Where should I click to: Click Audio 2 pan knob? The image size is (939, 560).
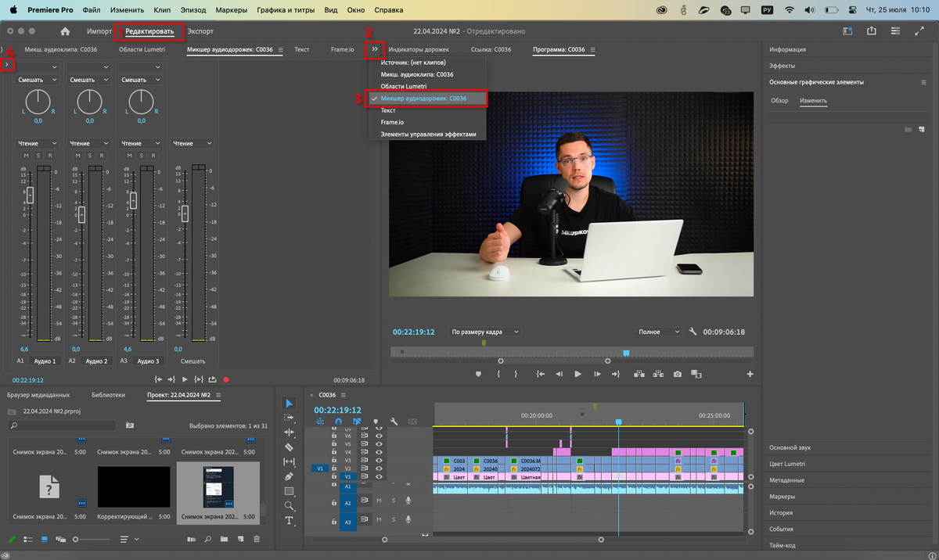89,101
